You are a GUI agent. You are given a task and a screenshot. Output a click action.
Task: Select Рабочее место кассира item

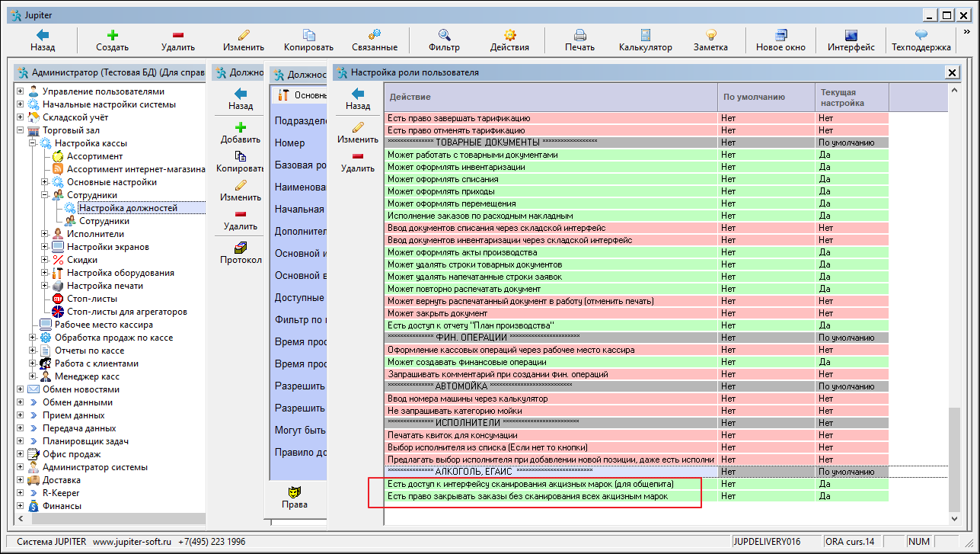104,325
